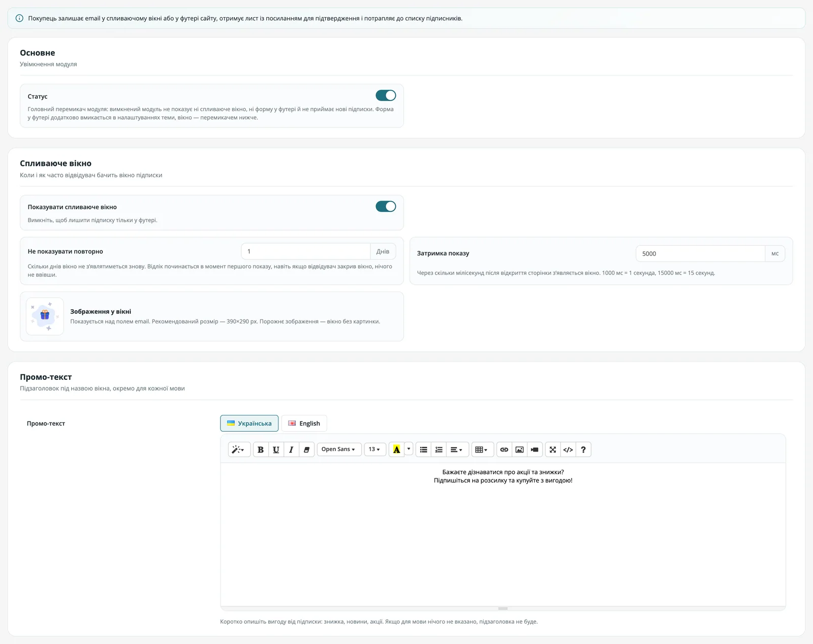The height and width of the screenshot is (644, 813).
Task: Select the Українська language tab
Action: (x=249, y=423)
